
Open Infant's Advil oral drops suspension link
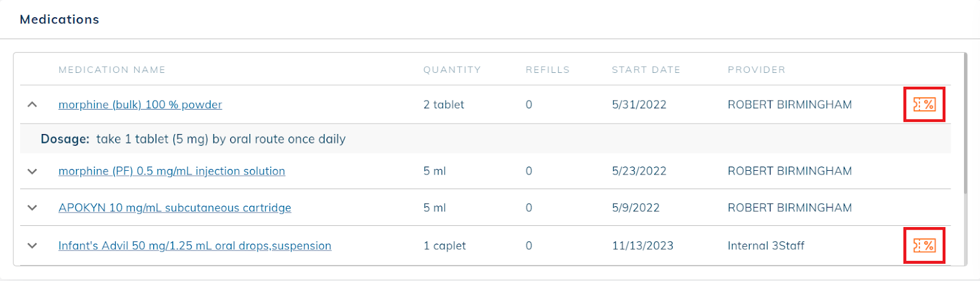[195, 245]
